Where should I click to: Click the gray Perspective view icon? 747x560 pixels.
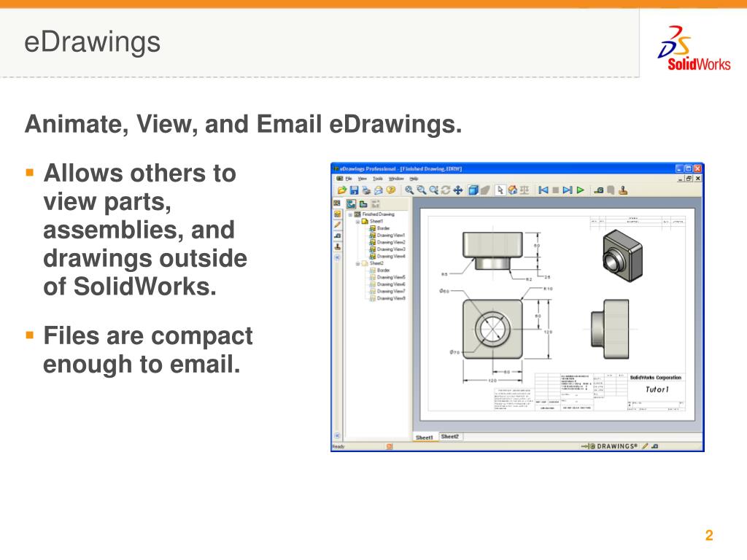(x=485, y=190)
